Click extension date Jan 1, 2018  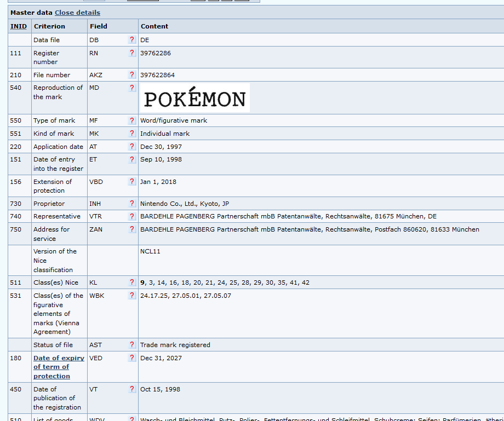158,182
